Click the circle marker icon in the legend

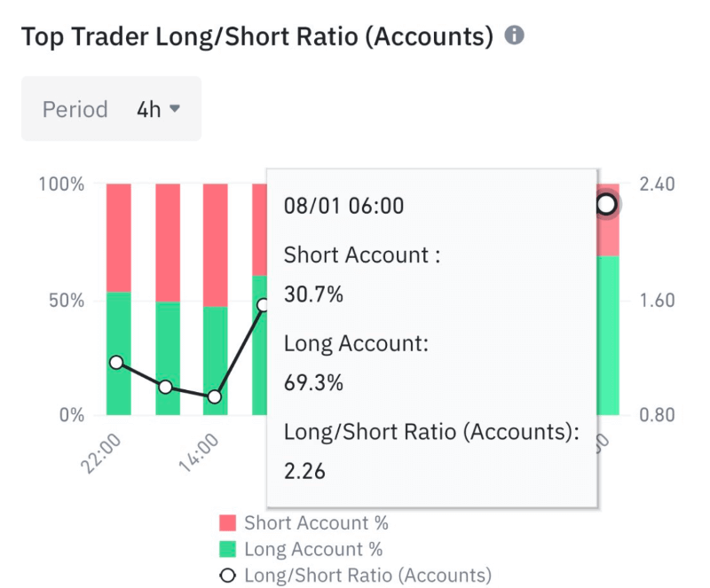tap(228, 576)
